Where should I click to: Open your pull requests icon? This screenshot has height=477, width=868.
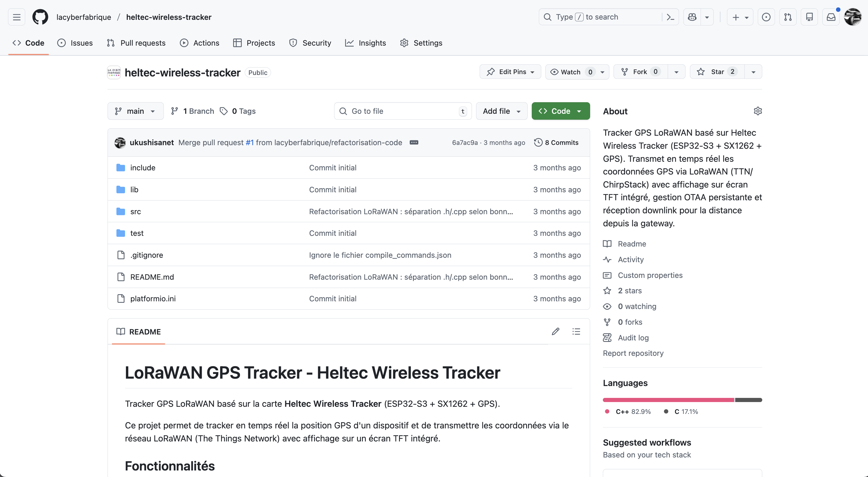788,17
